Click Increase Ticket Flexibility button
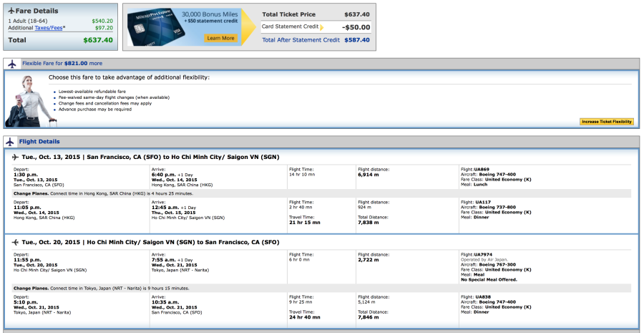Screen dimensions: 644x333 pos(607,122)
